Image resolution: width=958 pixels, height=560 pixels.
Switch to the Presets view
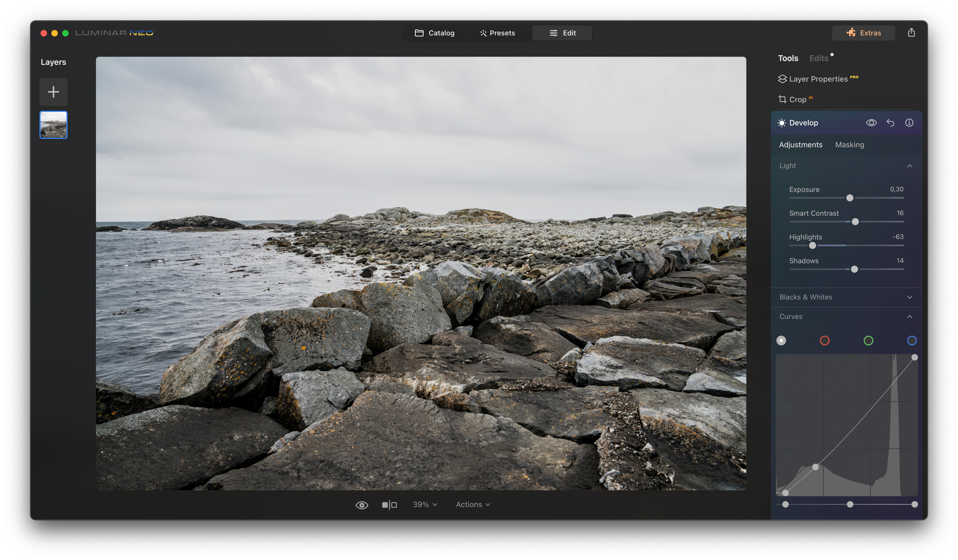point(497,33)
